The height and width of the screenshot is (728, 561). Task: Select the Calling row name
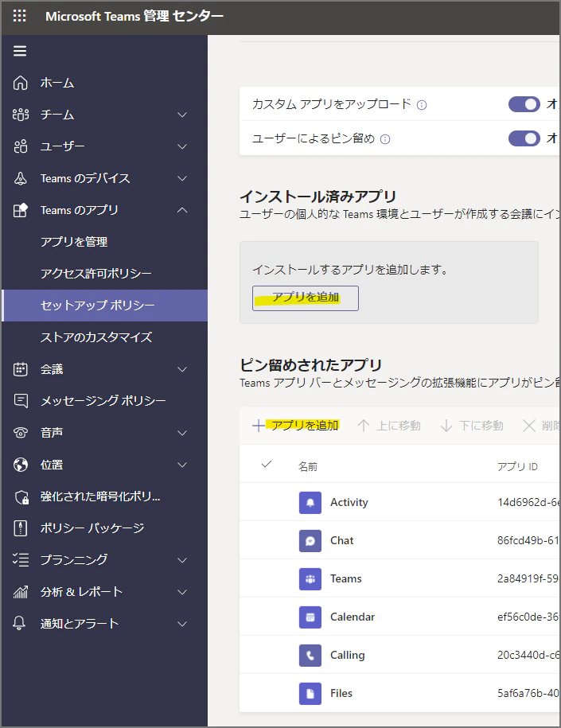point(348,655)
